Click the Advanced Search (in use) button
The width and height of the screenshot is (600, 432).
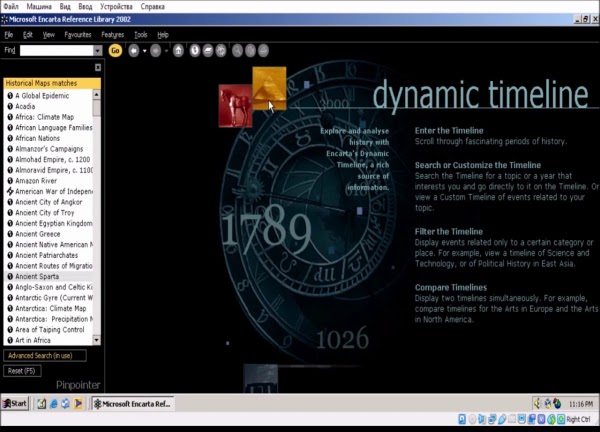coord(45,355)
